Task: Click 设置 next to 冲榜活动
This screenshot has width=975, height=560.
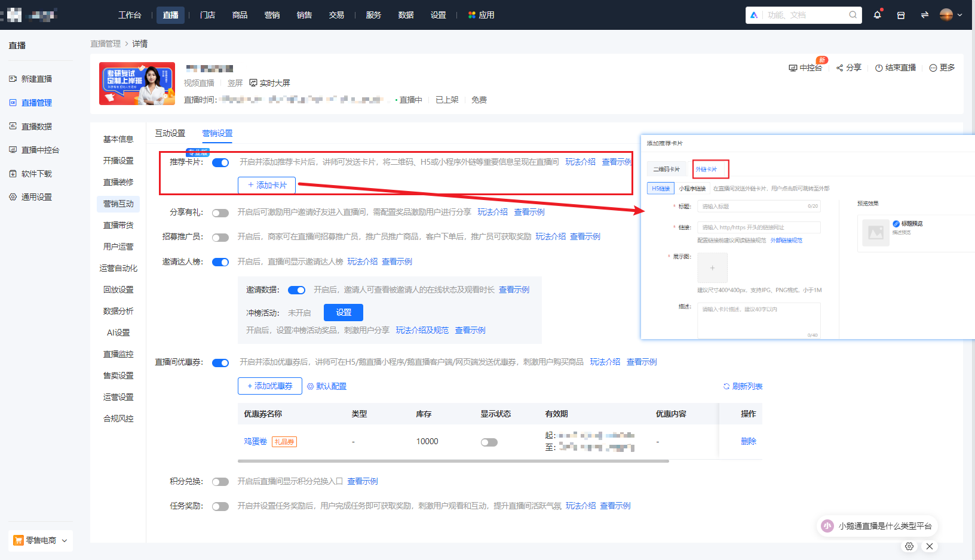Action: coord(343,312)
